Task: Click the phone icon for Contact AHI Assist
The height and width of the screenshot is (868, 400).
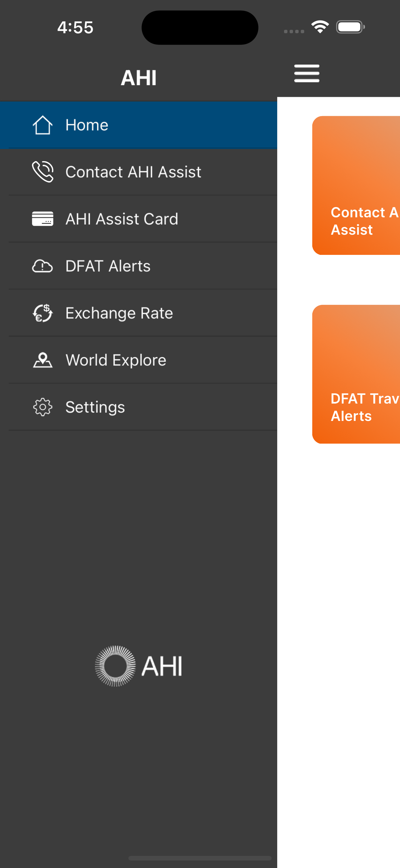Action: tap(42, 172)
